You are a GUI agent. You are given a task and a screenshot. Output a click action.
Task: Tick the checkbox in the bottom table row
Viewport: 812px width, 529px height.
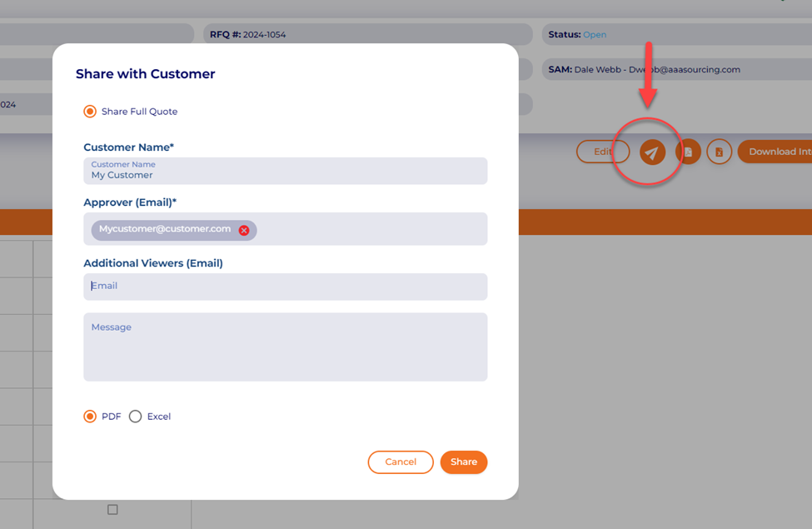(x=112, y=509)
